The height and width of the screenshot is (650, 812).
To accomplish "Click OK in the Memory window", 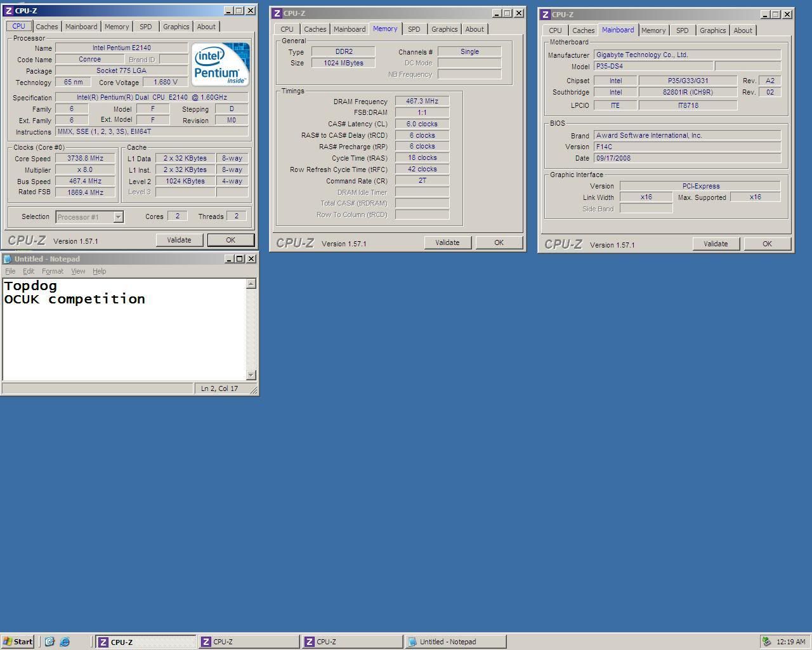I will tap(499, 242).
